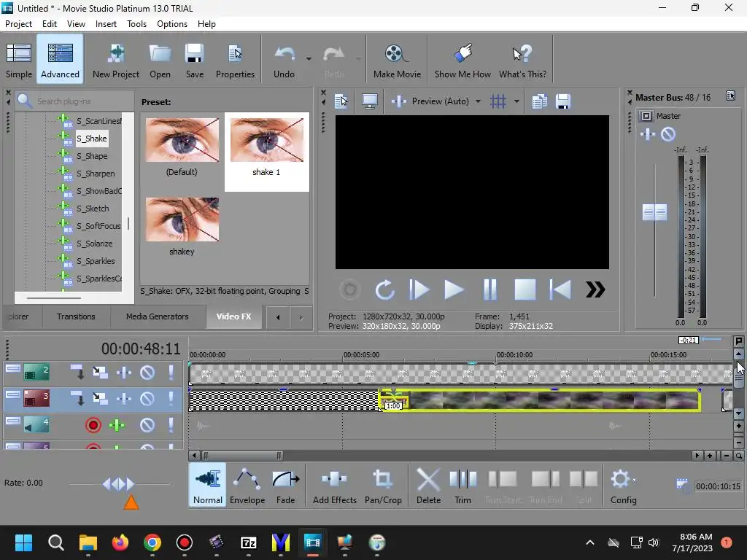This screenshot has width=747, height=560.
Task: Mute video track 3
Action: pos(147,399)
